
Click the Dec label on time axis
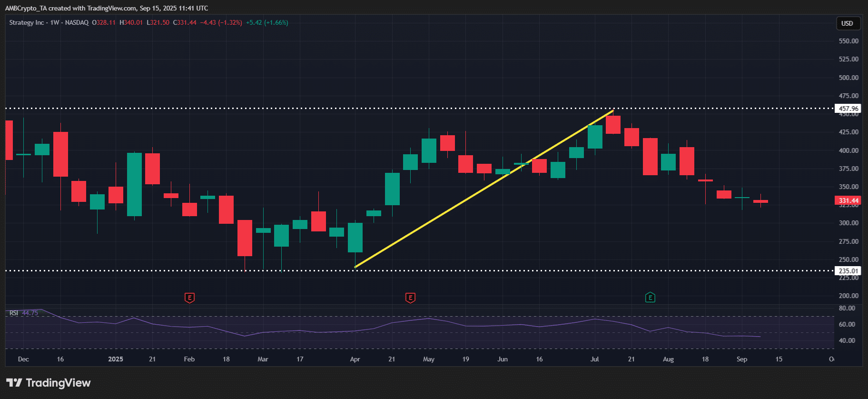tap(23, 359)
